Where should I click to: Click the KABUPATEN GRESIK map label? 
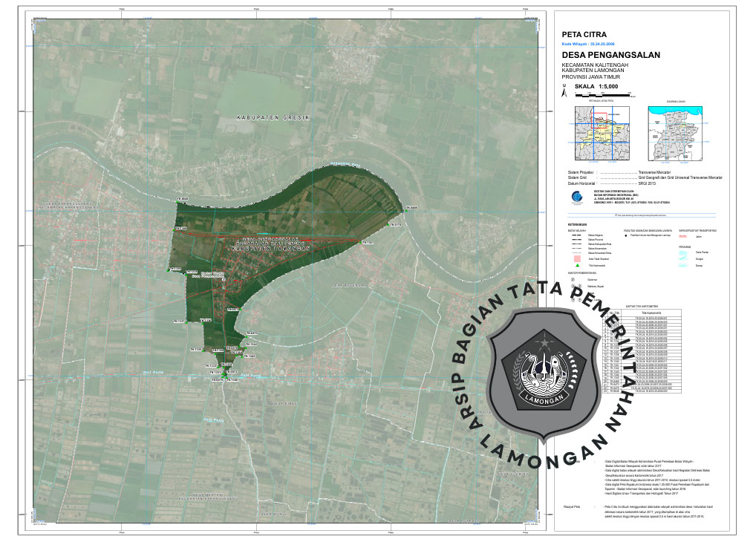(273, 118)
